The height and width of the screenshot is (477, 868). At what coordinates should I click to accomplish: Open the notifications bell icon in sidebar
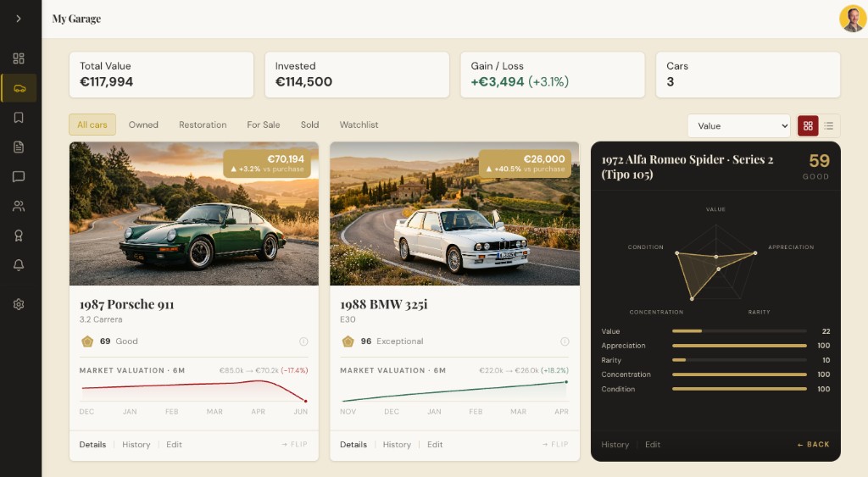pos(19,265)
